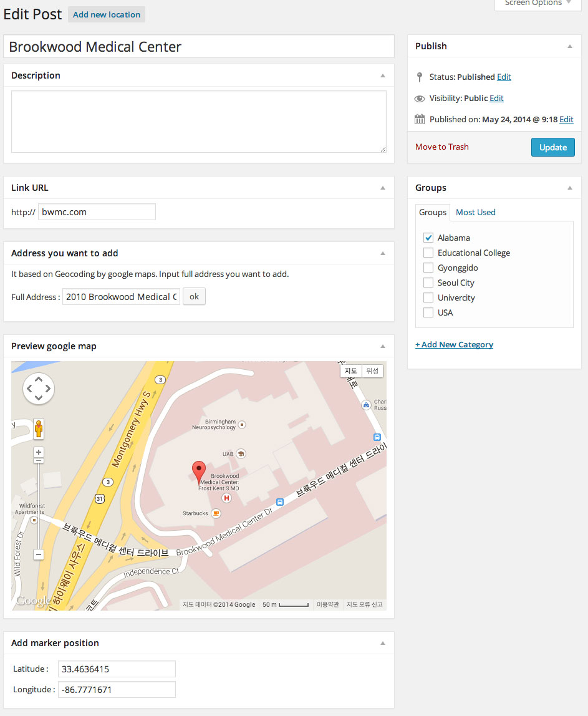This screenshot has height=716, width=588.
Task: Open the map terms 이용약관 link
Action: pyautogui.click(x=328, y=604)
